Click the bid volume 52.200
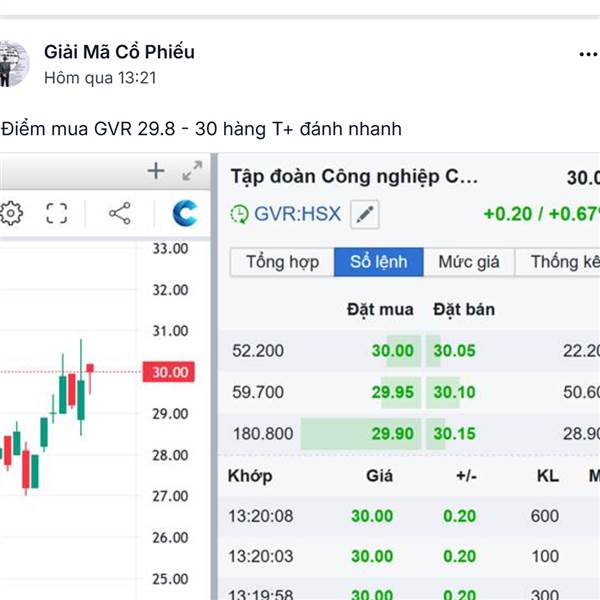The width and height of the screenshot is (600, 600). [258, 351]
